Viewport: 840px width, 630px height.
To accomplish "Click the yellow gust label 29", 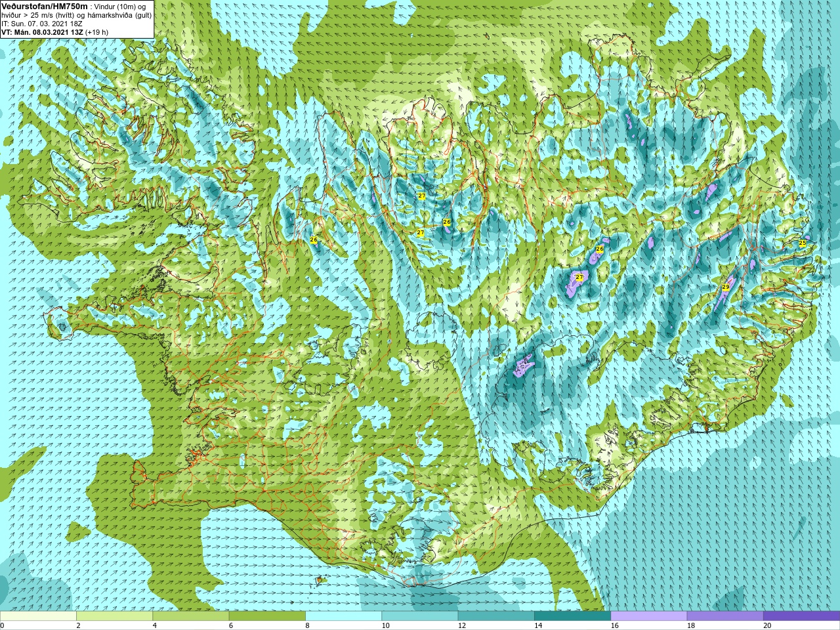I will point(725,287).
